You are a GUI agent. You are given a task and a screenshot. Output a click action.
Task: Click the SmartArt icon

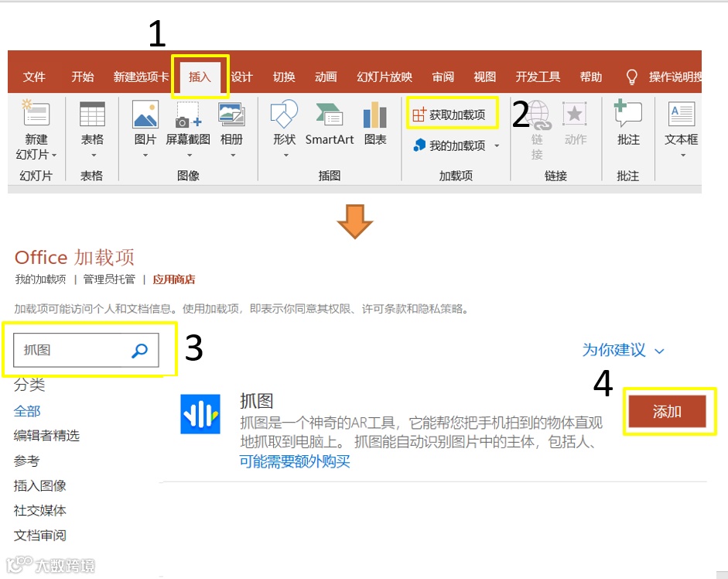(329, 115)
